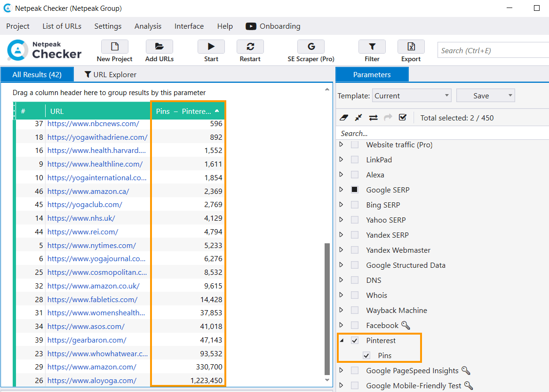The width and height of the screenshot is (549, 392).
Task: Open the yogawithadriene.com link
Action: point(97,137)
